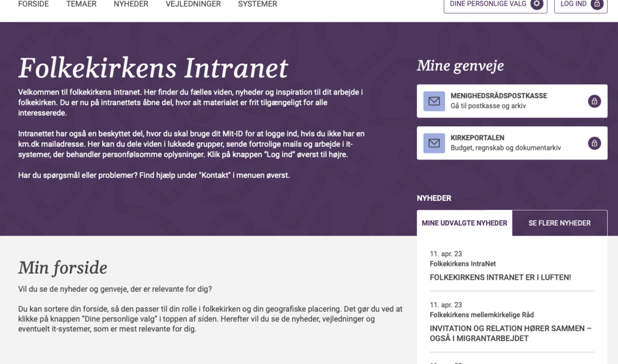Viewport: 618px width, 364px height.
Task: Open the Vejledninger menu item
Action: (193, 4)
